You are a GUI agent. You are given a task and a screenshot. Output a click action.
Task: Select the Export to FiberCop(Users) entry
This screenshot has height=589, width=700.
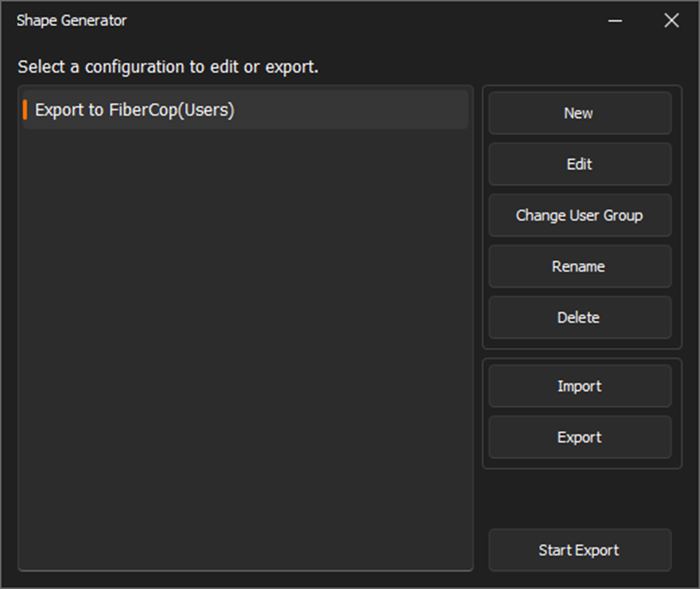[x=245, y=110]
